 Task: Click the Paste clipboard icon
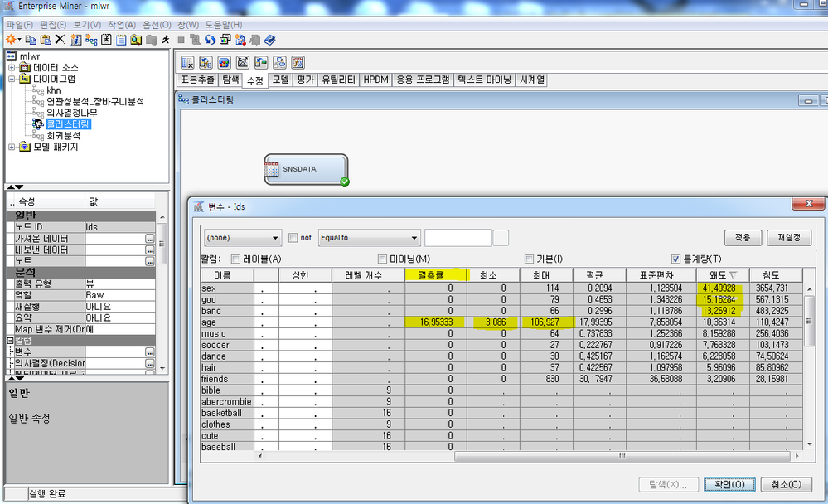[x=46, y=40]
